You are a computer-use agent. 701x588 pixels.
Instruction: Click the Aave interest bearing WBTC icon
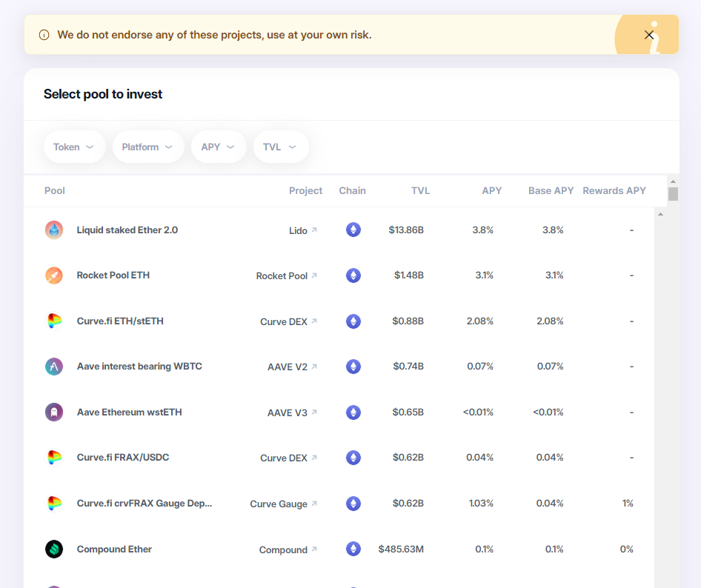[x=54, y=367]
